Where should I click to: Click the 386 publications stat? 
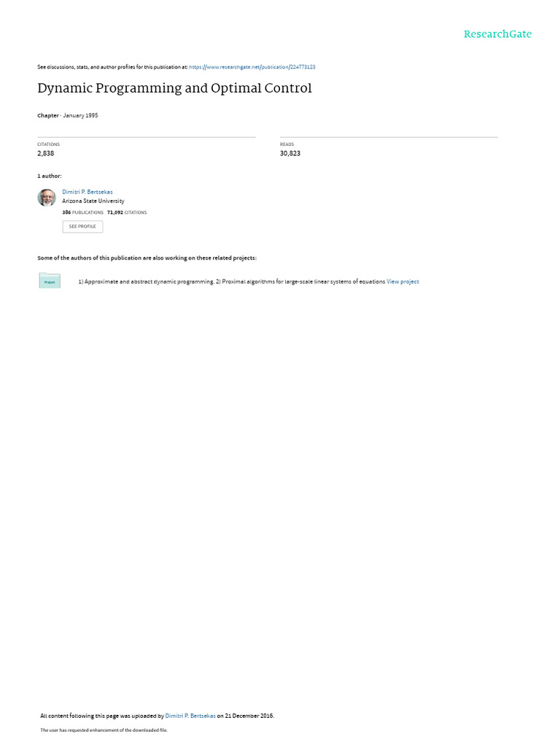pos(82,212)
